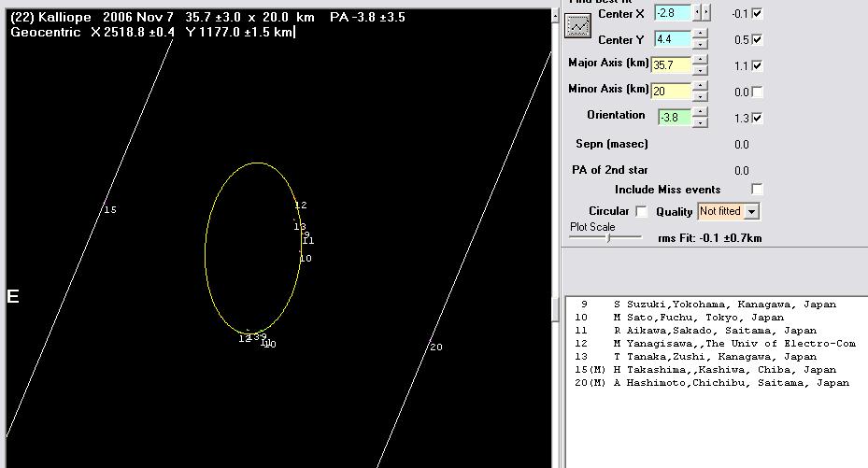
Task: Enable the Minor Axis fit checkbox
Action: point(757,92)
